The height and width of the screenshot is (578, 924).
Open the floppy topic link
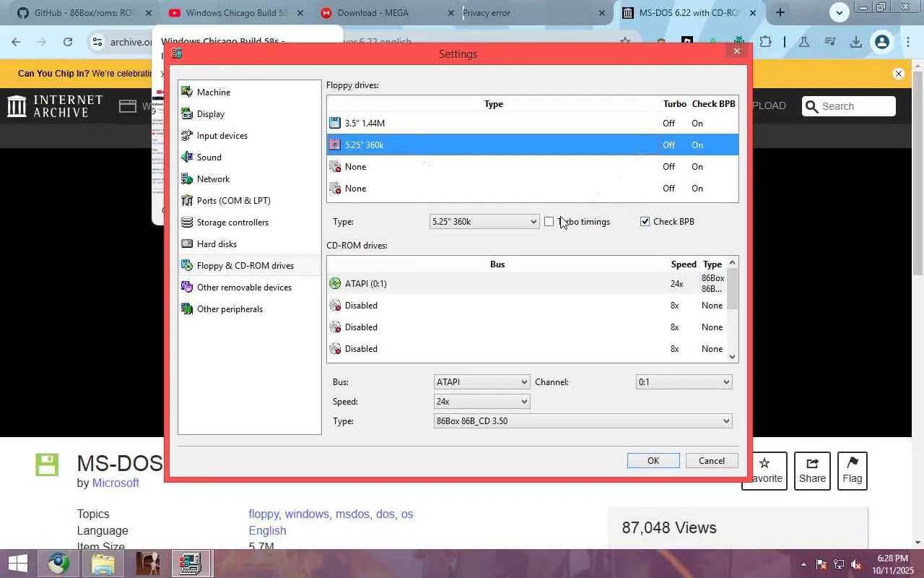coord(263,514)
